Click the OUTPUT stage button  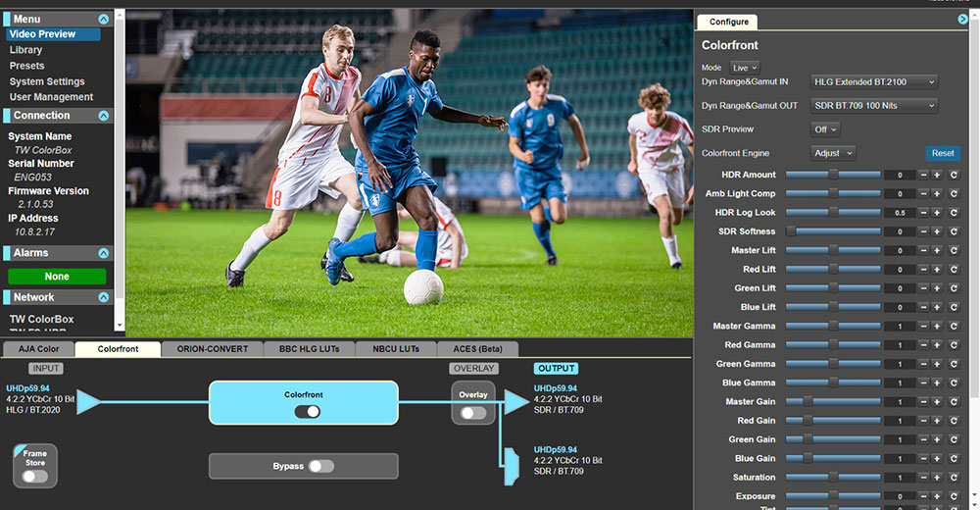(x=557, y=369)
